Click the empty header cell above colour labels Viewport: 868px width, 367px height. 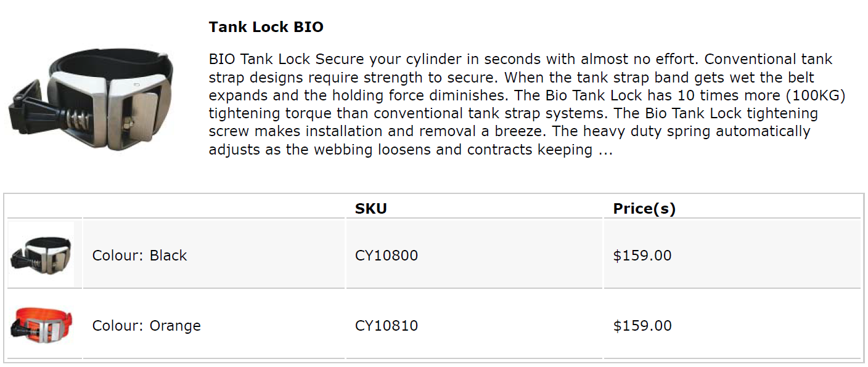coord(213,208)
